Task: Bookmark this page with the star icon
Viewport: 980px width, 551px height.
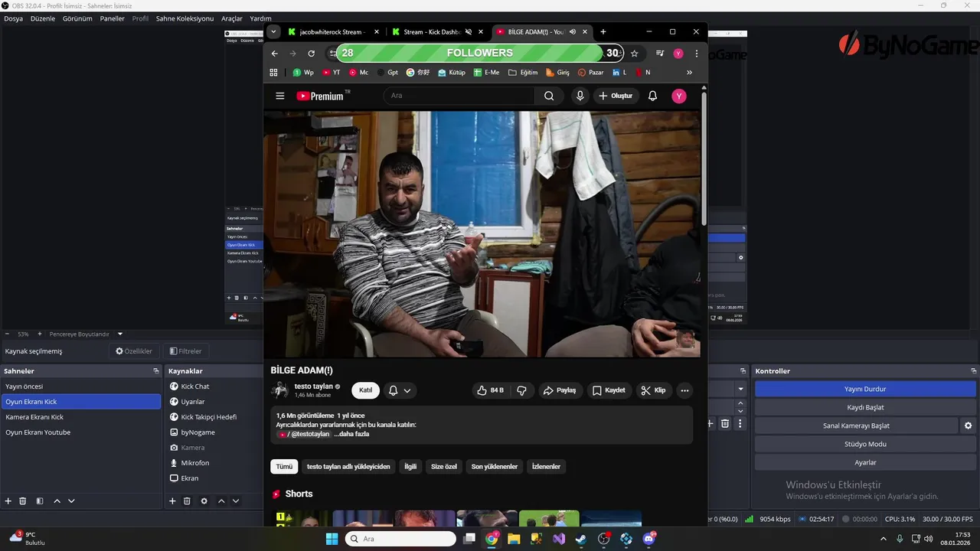Action: click(634, 54)
